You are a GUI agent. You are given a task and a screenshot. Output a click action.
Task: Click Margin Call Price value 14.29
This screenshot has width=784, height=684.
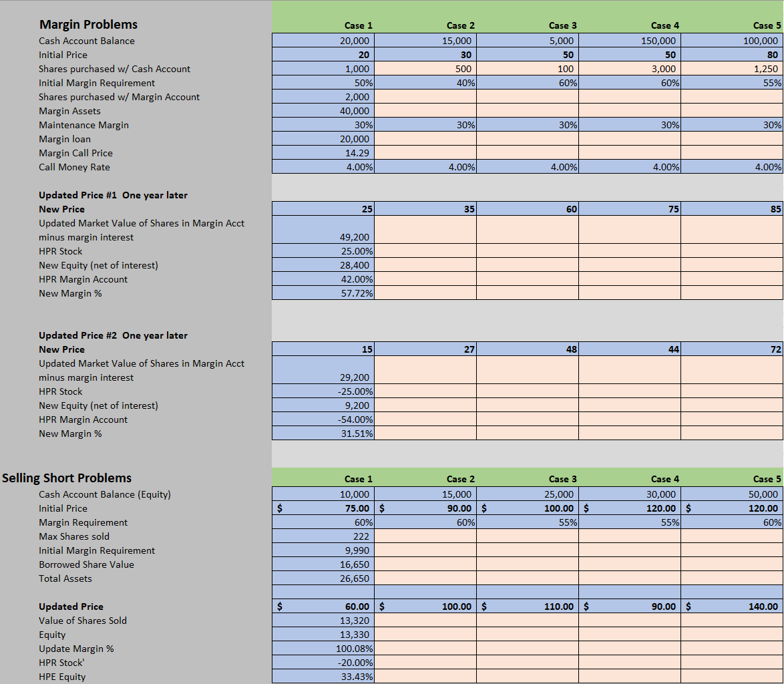(323, 152)
